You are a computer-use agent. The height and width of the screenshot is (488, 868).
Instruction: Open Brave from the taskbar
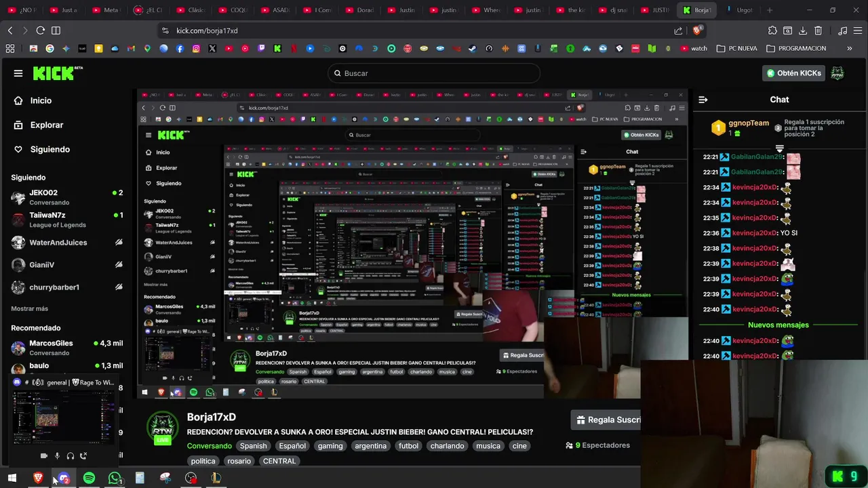tap(38, 478)
